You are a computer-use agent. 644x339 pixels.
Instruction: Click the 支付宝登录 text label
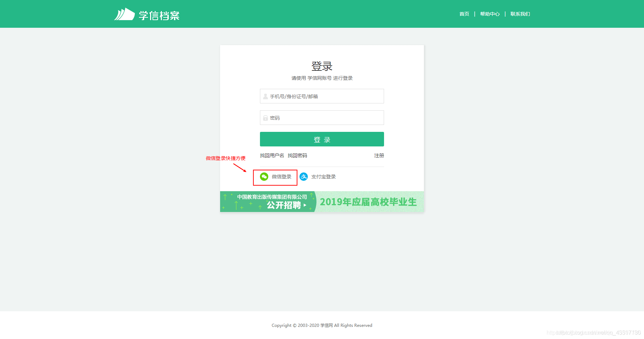pos(323,177)
